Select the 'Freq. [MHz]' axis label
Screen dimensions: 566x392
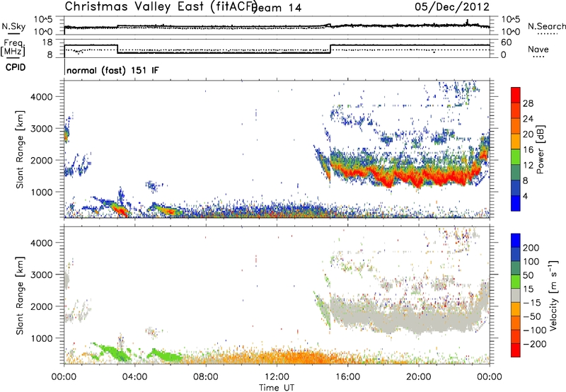click(x=13, y=48)
